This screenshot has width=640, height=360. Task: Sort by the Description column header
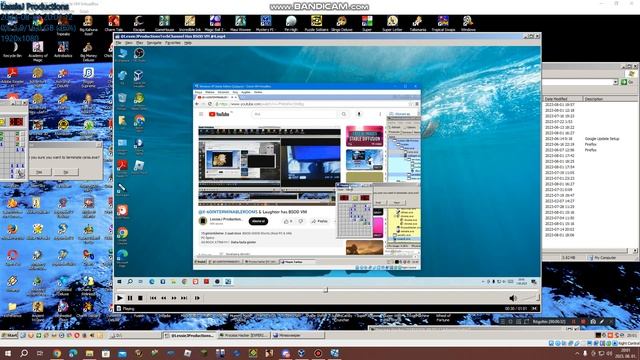(x=610, y=99)
